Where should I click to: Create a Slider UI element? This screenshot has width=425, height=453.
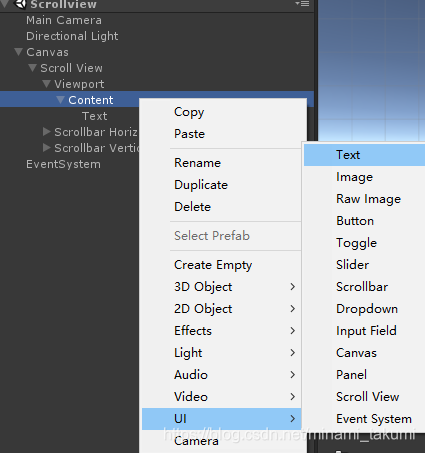coord(364,265)
